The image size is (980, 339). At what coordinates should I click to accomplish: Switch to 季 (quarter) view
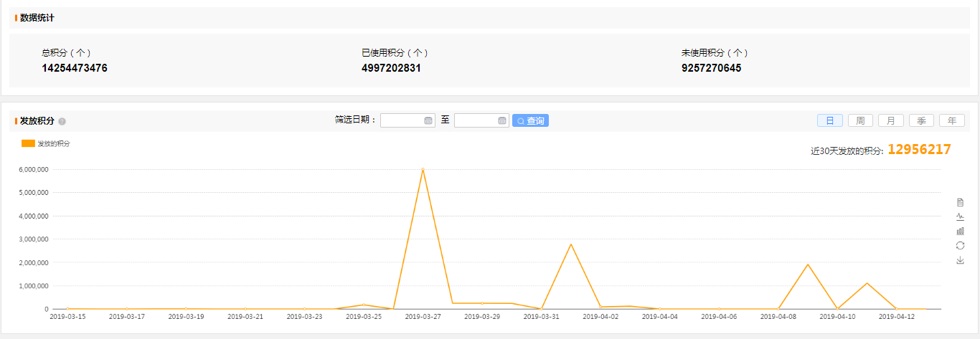pyautogui.click(x=921, y=120)
